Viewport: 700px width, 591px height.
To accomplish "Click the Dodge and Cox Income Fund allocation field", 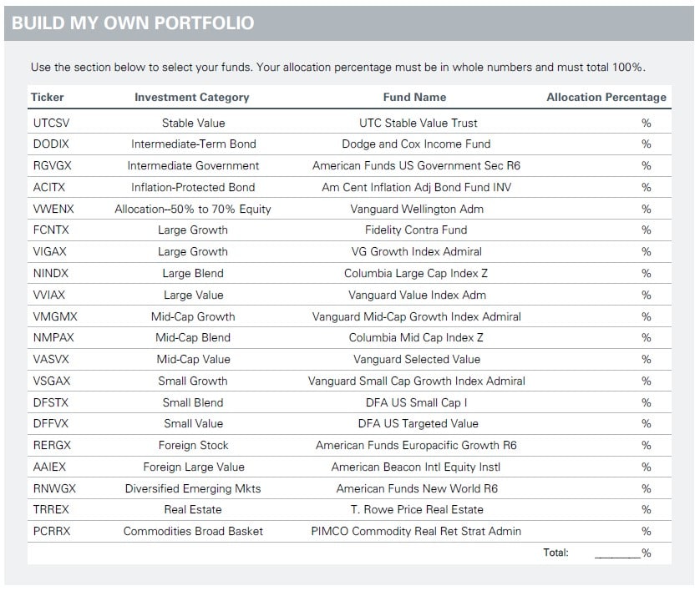I will (626, 144).
